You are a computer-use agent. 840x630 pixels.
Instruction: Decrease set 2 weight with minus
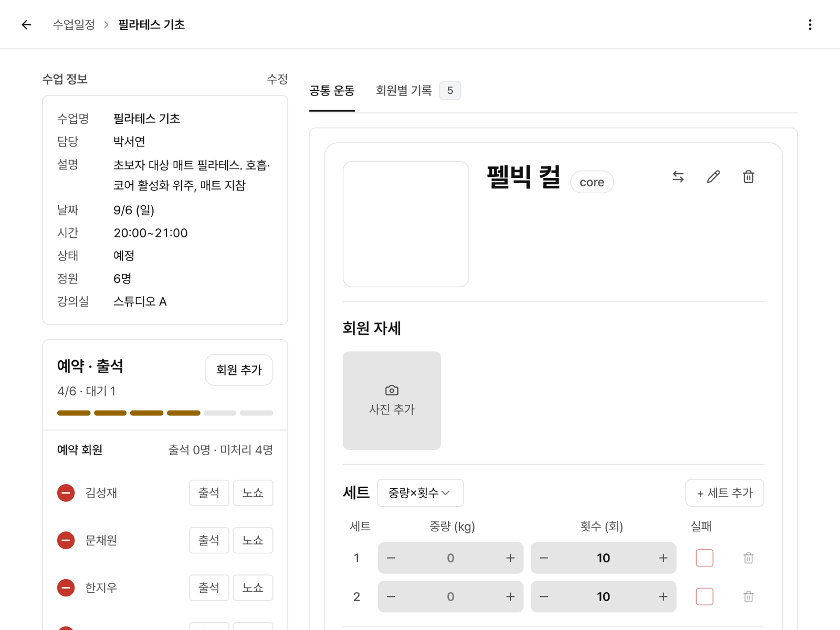(391, 596)
